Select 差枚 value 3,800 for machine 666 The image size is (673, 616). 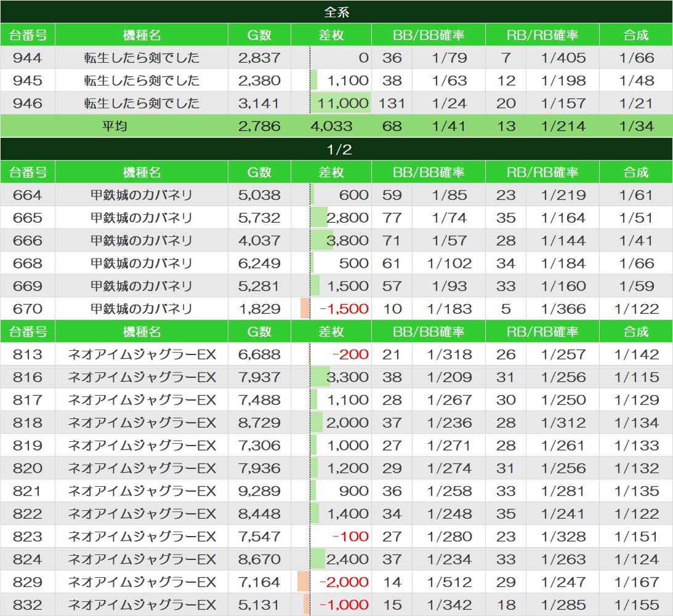click(x=331, y=240)
